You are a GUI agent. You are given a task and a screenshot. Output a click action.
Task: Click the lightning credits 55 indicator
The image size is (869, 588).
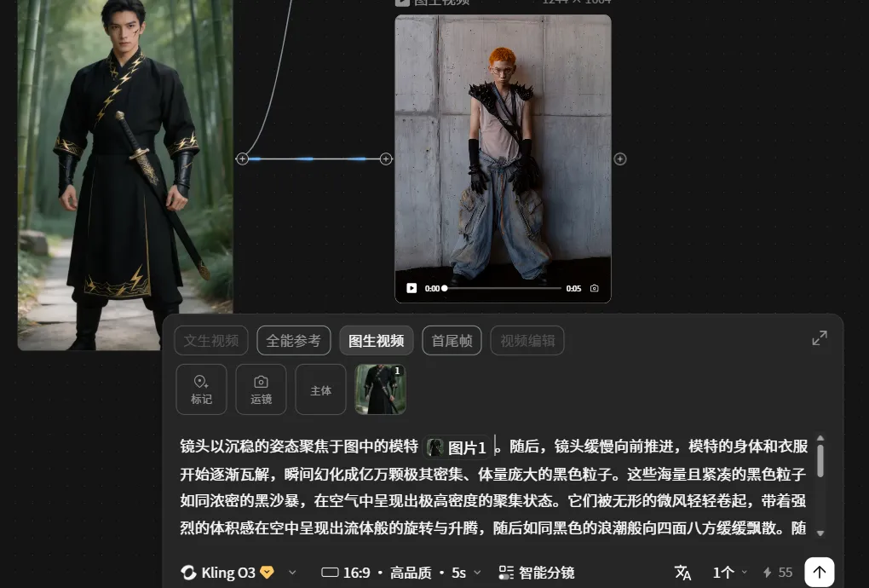tap(778, 573)
